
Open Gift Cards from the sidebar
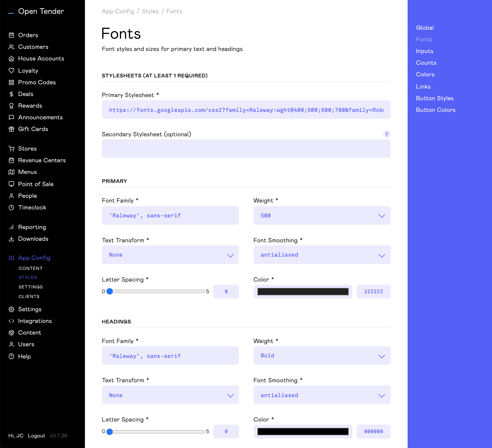point(33,129)
